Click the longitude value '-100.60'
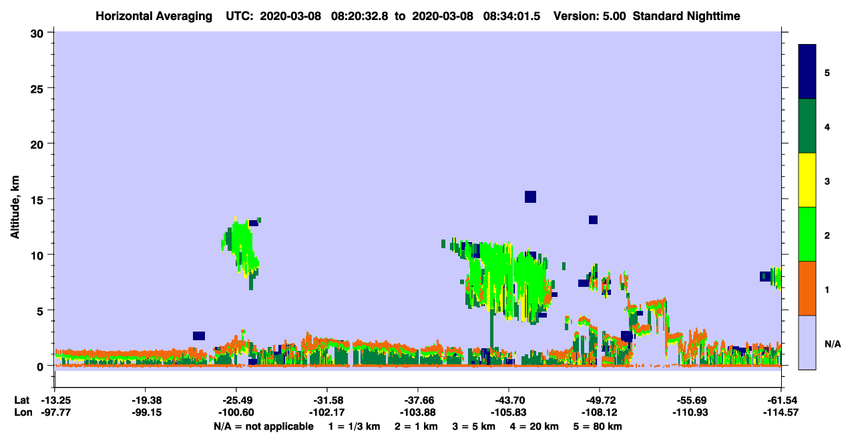 click(x=236, y=412)
